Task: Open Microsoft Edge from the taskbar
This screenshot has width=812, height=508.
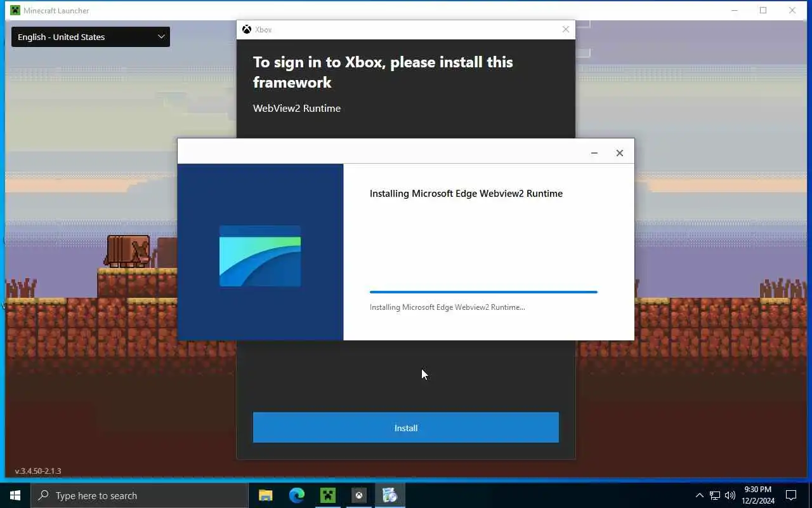Action: coord(297,495)
